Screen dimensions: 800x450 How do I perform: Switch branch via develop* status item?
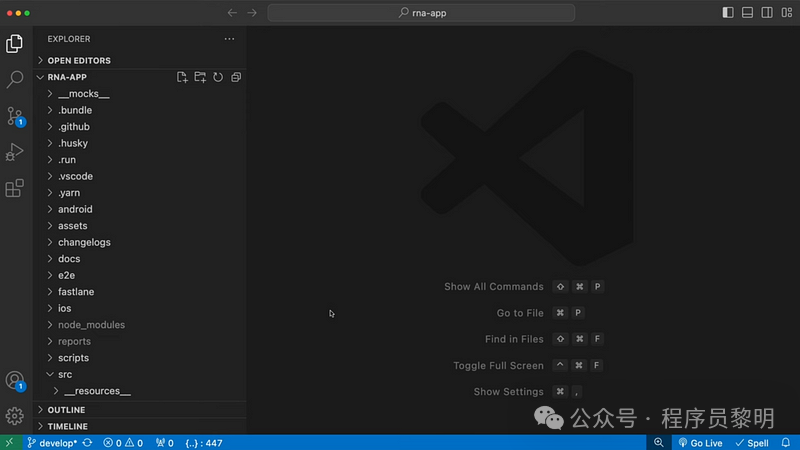[x=52, y=443]
